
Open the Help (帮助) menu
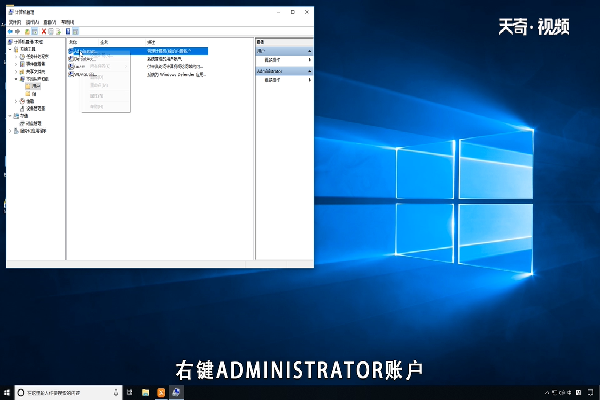[68, 22]
